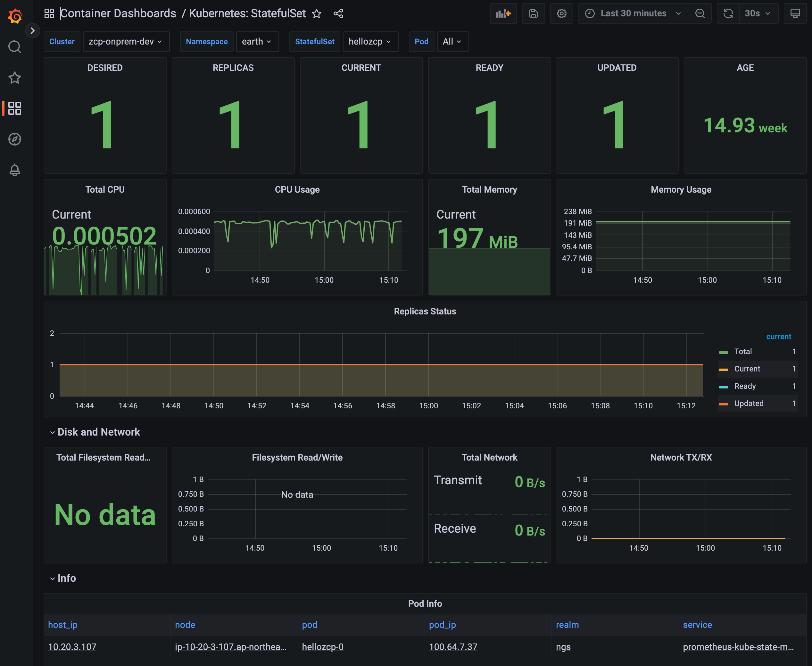Sort legend by current column header
Image resolution: width=812 pixels, height=666 pixels.
point(778,337)
